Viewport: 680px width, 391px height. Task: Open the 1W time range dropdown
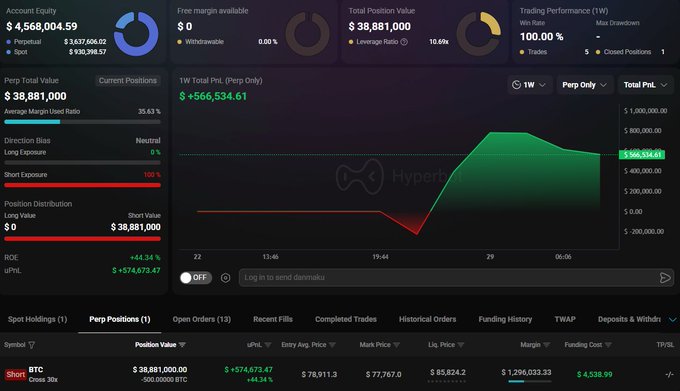tap(530, 85)
